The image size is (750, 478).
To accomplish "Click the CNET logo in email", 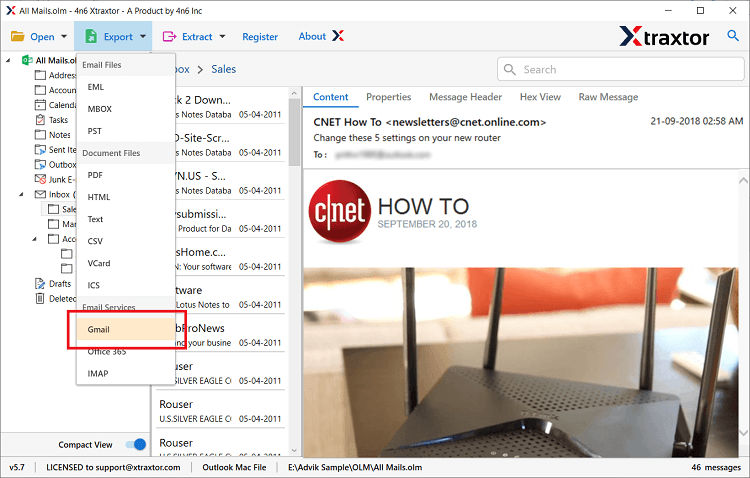I will click(340, 211).
